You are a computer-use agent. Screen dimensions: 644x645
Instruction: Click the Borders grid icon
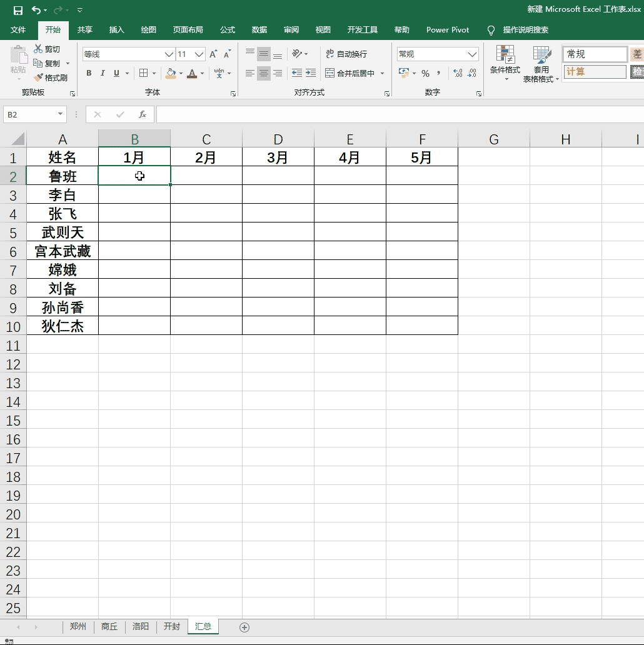[x=143, y=73]
